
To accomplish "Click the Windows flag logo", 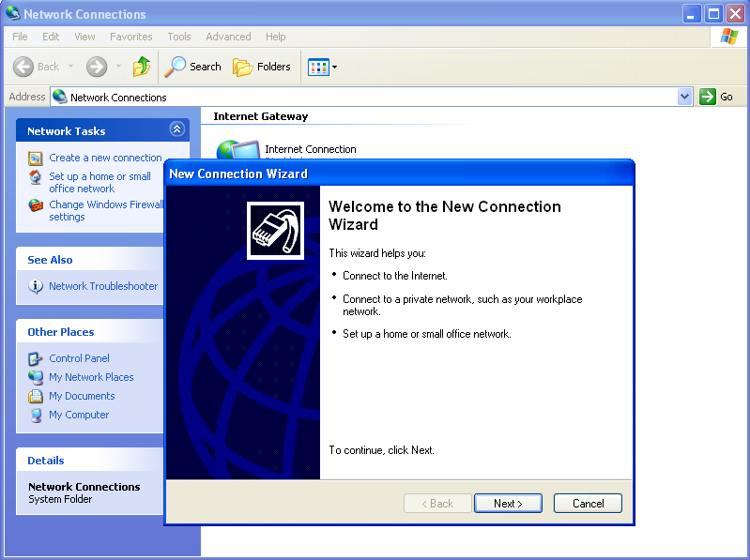I will pos(729,37).
